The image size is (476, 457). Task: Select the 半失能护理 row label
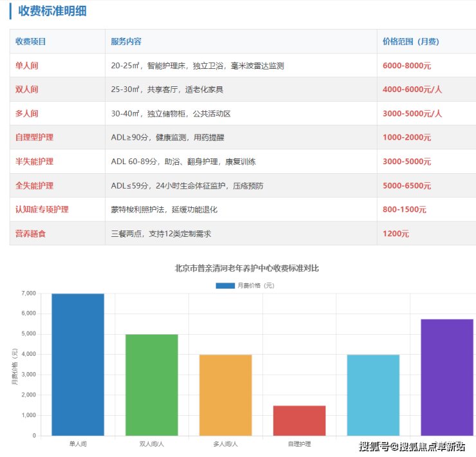pos(35,162)
